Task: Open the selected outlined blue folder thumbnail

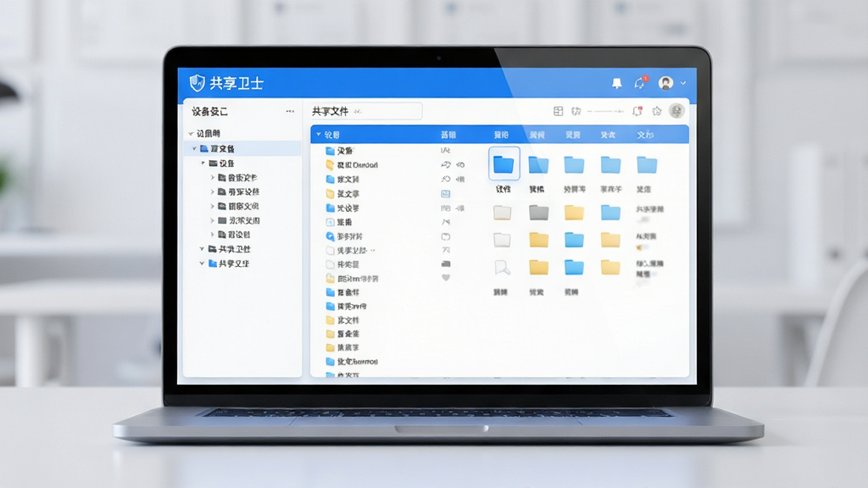Action: pos(504,164)
